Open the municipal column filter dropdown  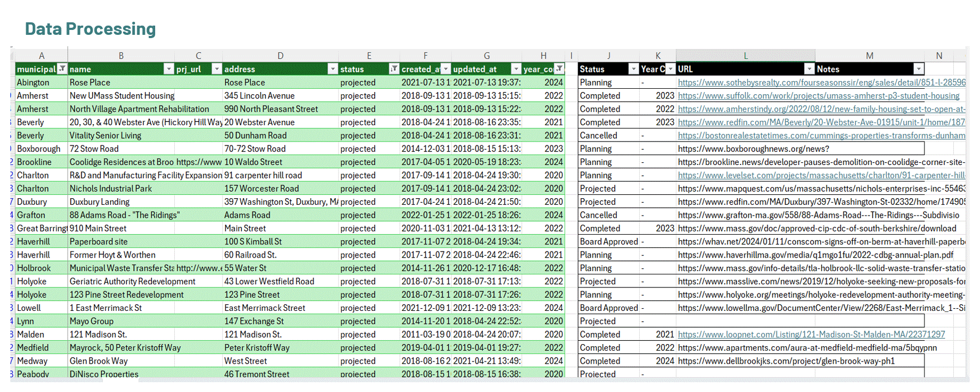(62, 69)
